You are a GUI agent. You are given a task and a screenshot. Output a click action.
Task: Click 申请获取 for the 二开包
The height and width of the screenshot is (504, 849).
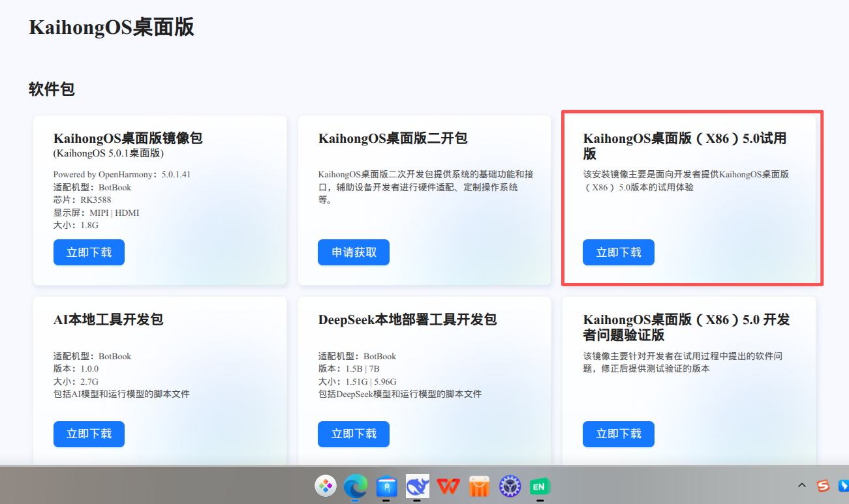pyautogui.click(x=354, y=252)
